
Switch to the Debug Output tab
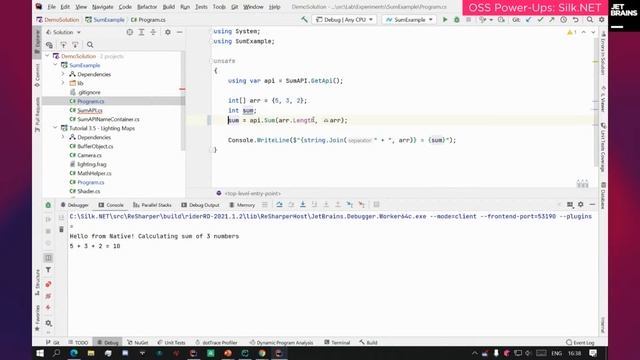click(x=200, y=205)
